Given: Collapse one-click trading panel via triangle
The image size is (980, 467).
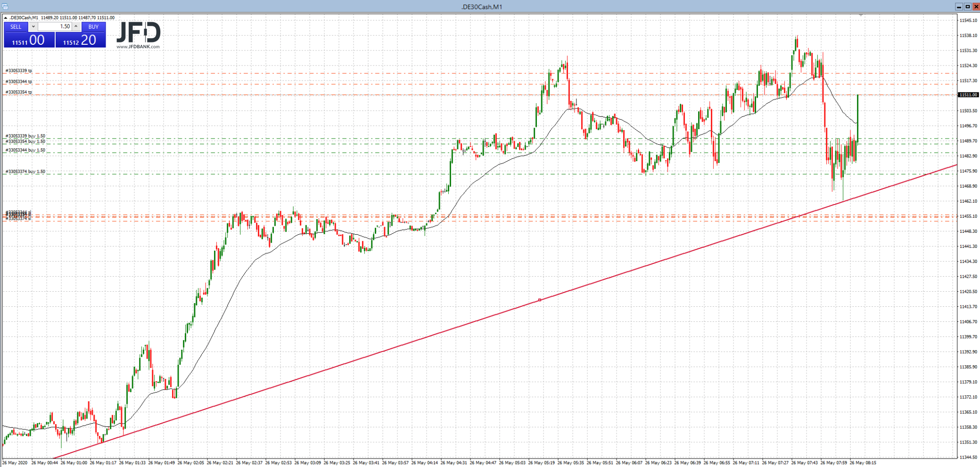Looking at the screenshot, I should click(x=5, y=18).
